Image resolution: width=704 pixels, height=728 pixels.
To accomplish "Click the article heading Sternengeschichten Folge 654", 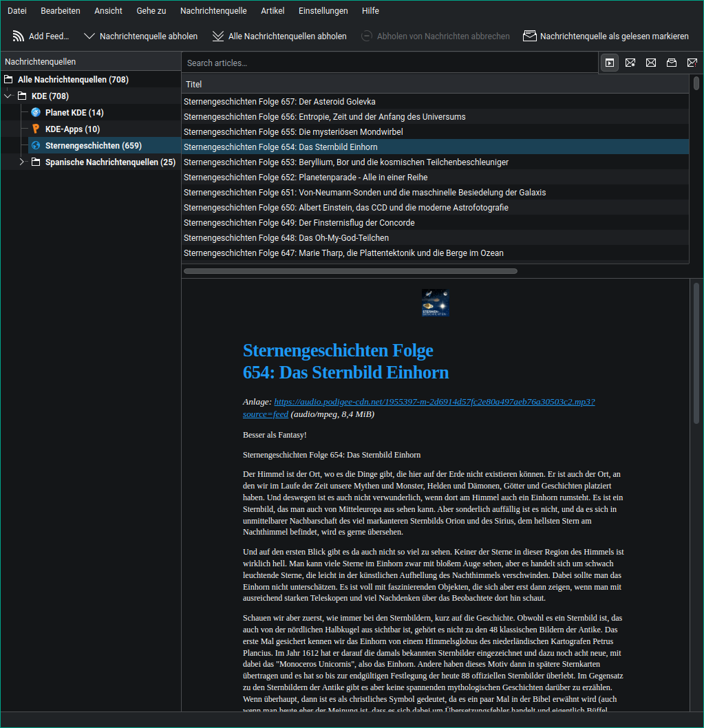I will (x=345, y=361).
